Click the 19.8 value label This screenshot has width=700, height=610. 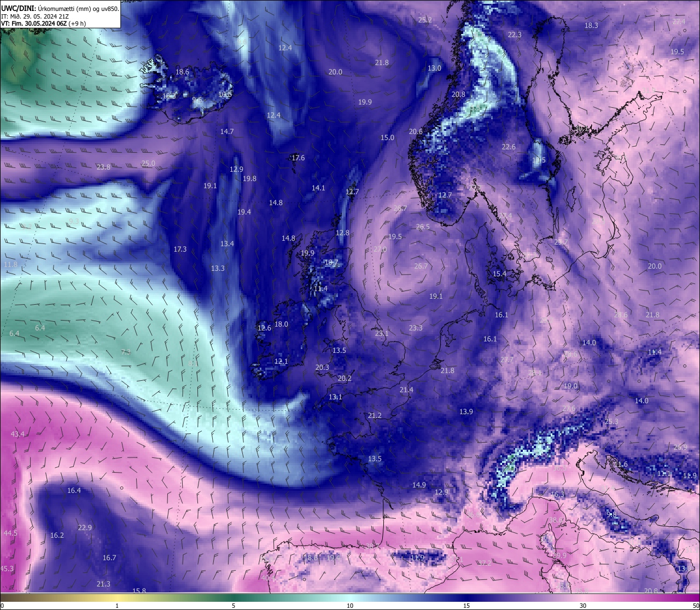coord(249,178)
